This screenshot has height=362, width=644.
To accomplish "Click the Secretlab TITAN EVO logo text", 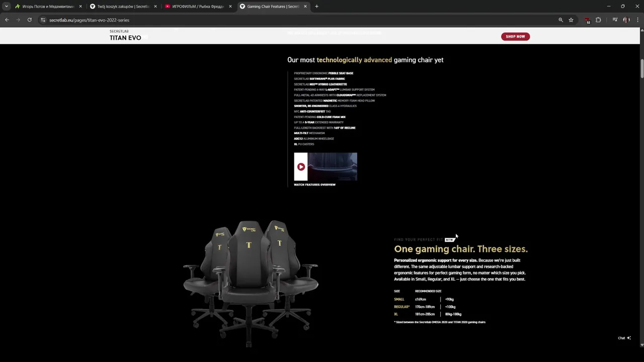I will pos(125,35).
